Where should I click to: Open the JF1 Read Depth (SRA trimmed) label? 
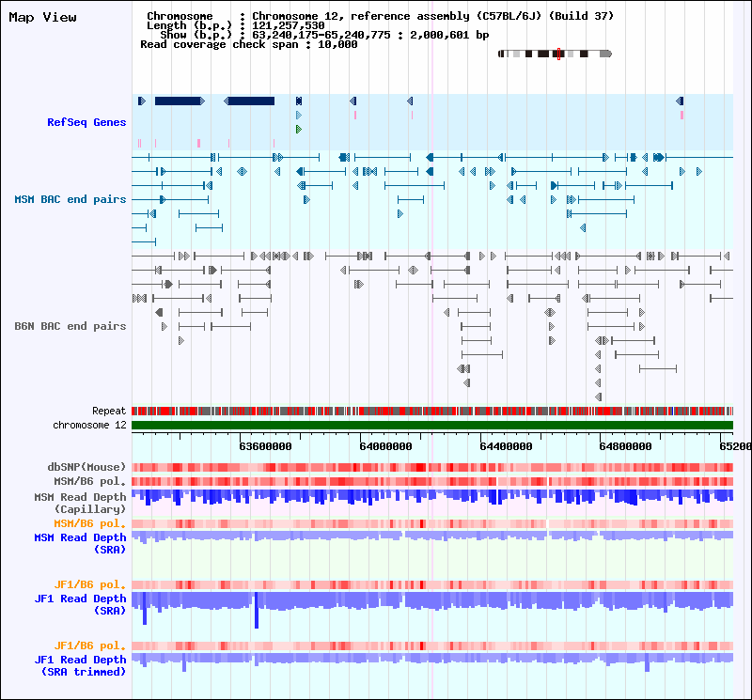(80, 666)
